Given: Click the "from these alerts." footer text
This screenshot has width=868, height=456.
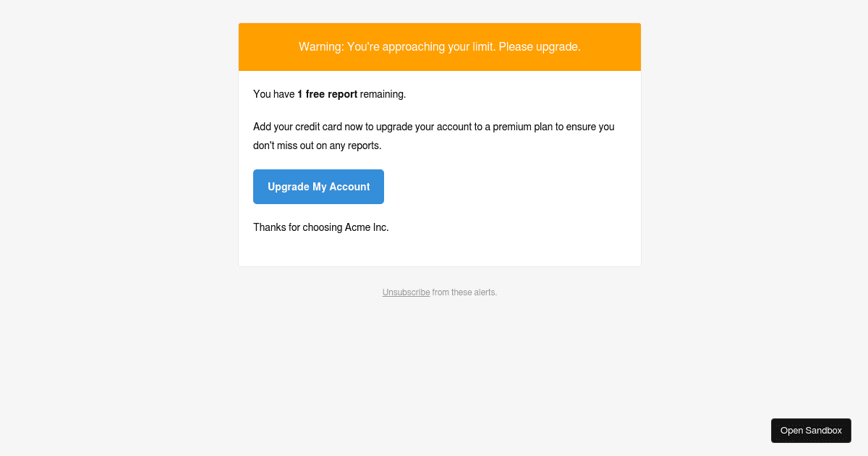Looking at the screenshot, I should pos(464,292).
